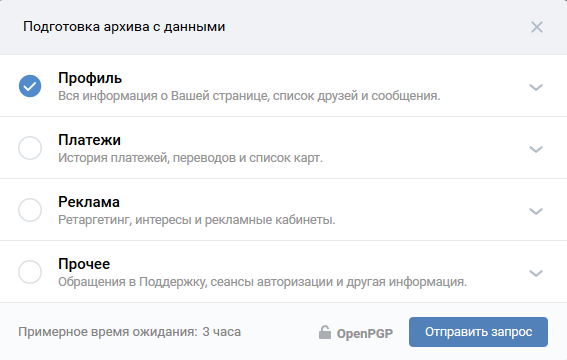The image size is (567, 360).
Task: Tick the Прочее checkbox
Action: coord(30,272)
